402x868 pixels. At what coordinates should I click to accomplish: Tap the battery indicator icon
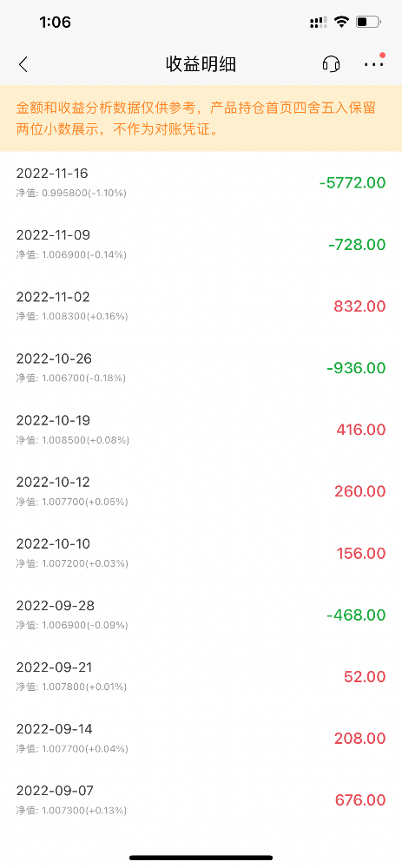click(368, 23)
